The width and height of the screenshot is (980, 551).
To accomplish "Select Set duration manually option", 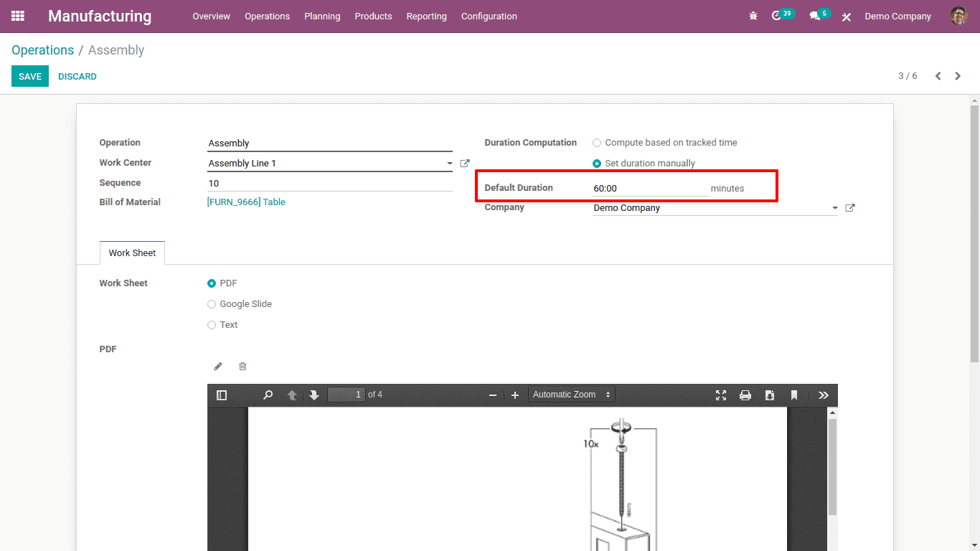I will pos(597,164).
